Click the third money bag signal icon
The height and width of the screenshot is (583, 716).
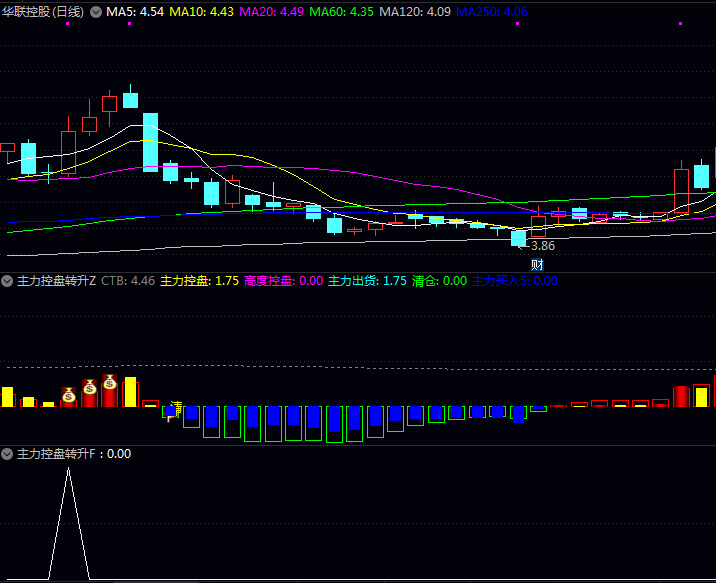pyautogui.click(x=110, y=382)
